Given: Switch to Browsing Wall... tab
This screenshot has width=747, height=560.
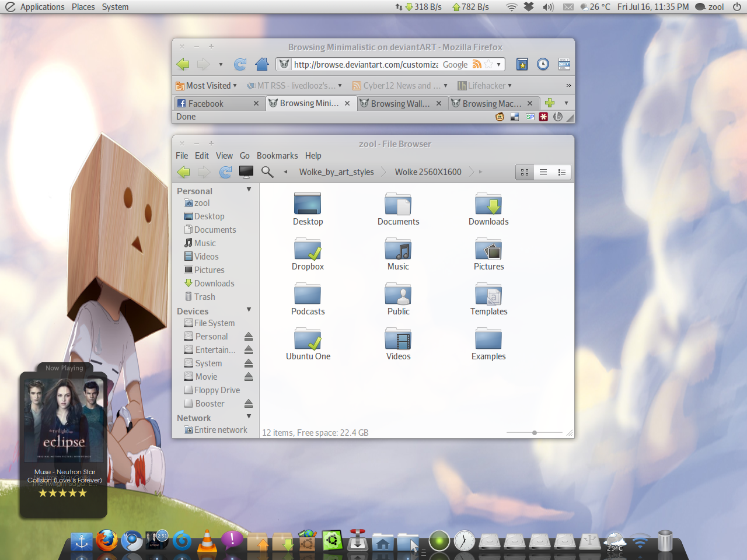Looking at the screenshot, I should (402, 103).
